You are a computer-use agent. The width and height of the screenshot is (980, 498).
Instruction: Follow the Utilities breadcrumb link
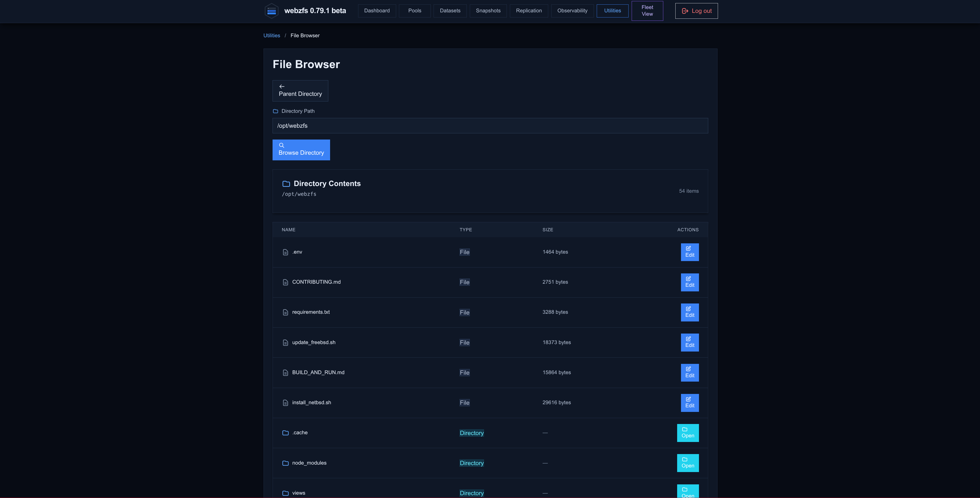click(272, 36)
